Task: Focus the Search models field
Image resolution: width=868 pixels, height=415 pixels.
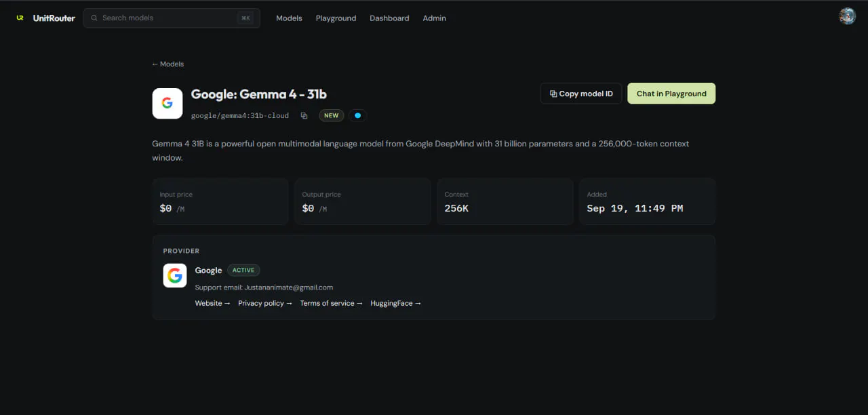Action: point(172,18)
